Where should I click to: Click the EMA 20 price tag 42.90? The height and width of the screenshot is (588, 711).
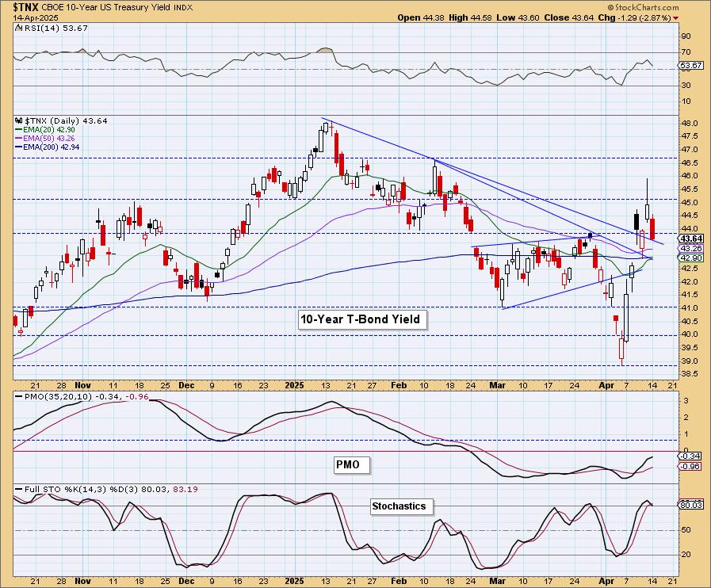(x=691, y=258)
